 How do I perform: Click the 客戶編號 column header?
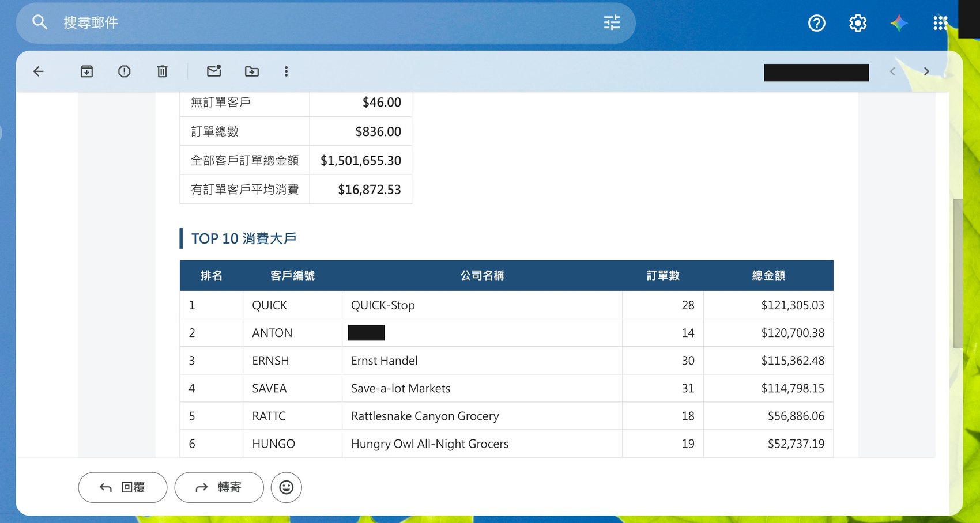pos(292,275)
